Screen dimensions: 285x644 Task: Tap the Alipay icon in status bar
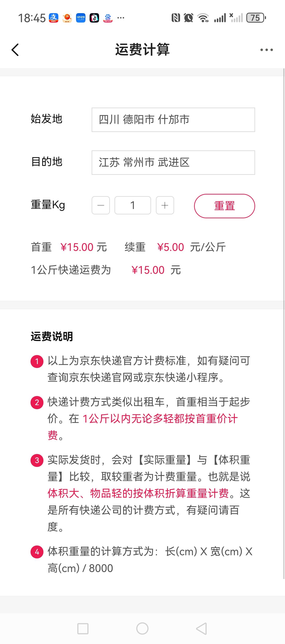pyautogui.click(x=53, y=18)
